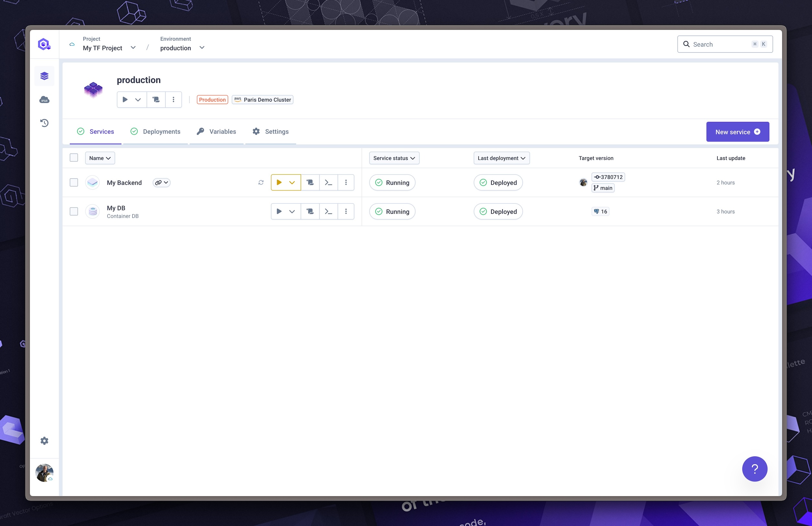Click the three-dot menu icon for My Backend
Image resolution: width=812 pixels, height=526 pixels.
coord(346,182)
